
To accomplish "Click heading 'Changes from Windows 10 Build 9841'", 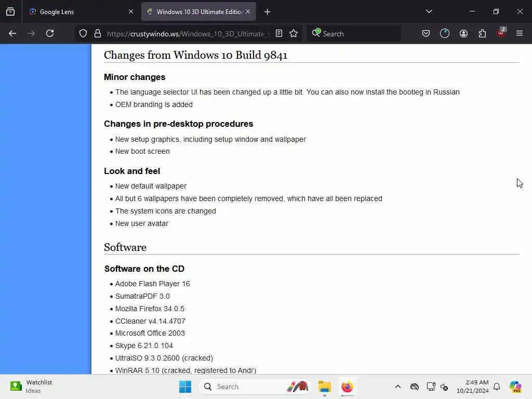I will pos(196,55).
